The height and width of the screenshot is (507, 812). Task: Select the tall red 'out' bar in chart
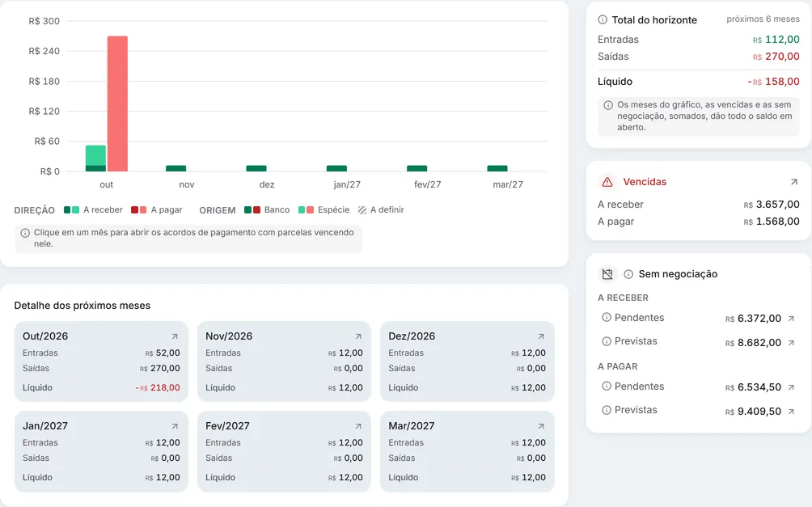pyautogui.click(x=117, y=104)
